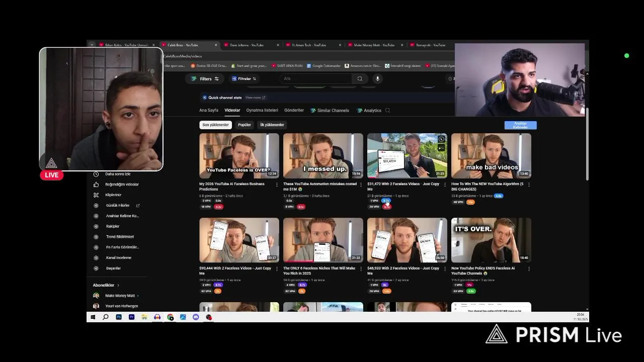The image size is (644, 362).
Task: Open Daha sonra izle clock icon
Action: tap(96, 174)
